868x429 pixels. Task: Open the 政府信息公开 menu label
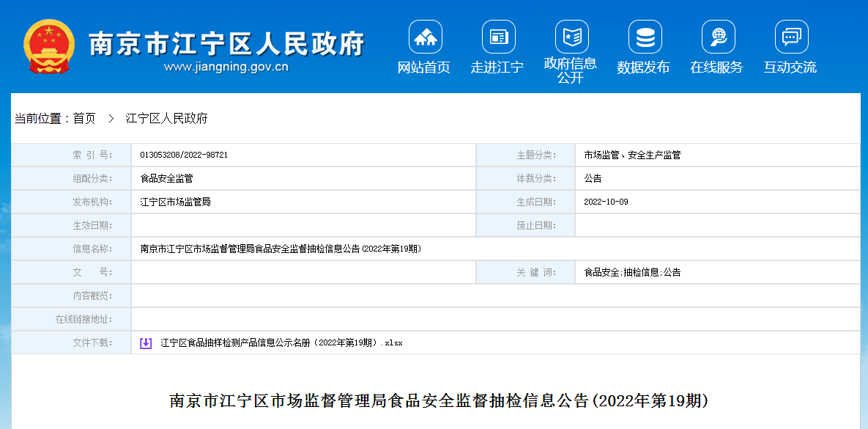570,70
